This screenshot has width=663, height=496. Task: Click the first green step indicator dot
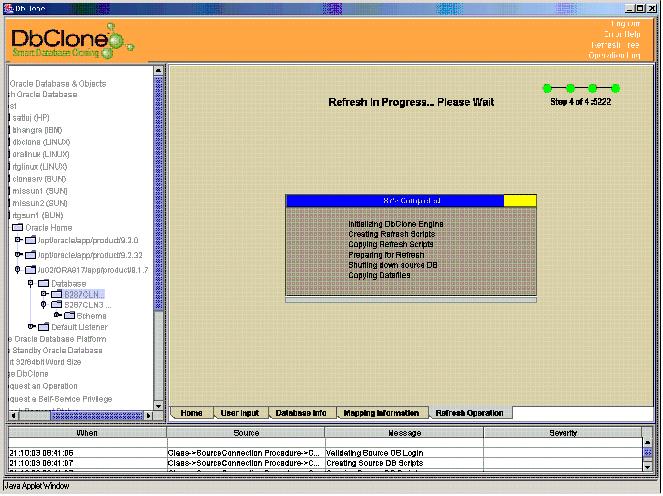click(x=547, y=88)
